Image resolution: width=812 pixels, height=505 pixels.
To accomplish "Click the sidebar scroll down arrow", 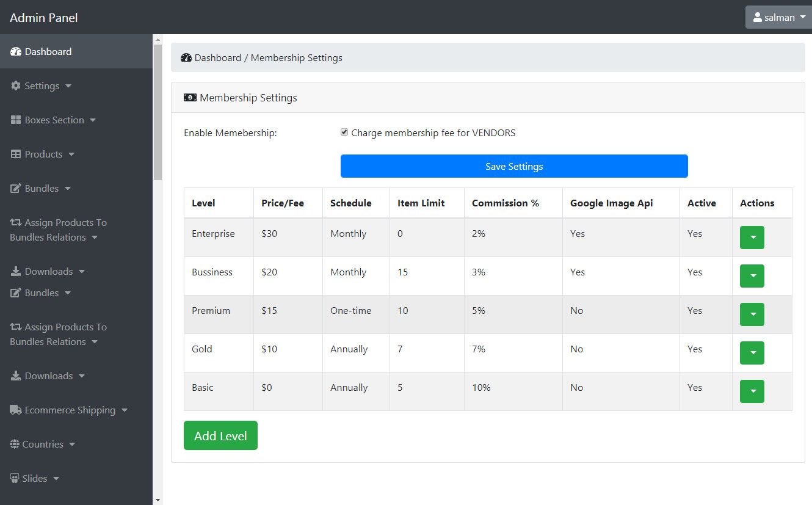I will tap(158, 500).
